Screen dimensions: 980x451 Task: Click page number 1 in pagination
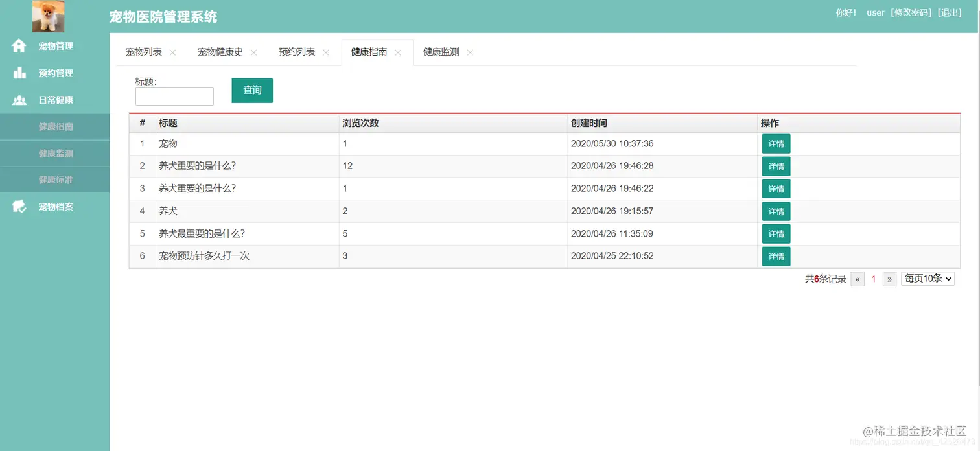click(874, 279)
